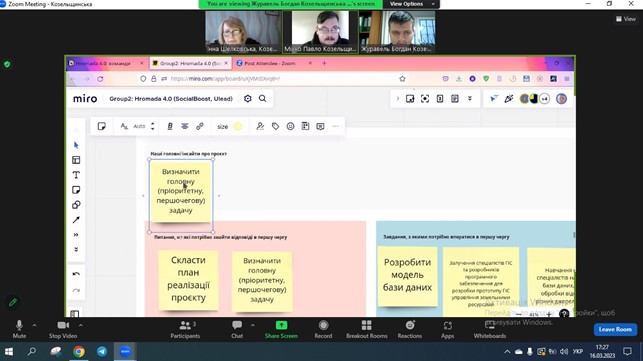
Task: Switch to Group2: Hromada 4.0 browser tab
Action: click(190, 63)
